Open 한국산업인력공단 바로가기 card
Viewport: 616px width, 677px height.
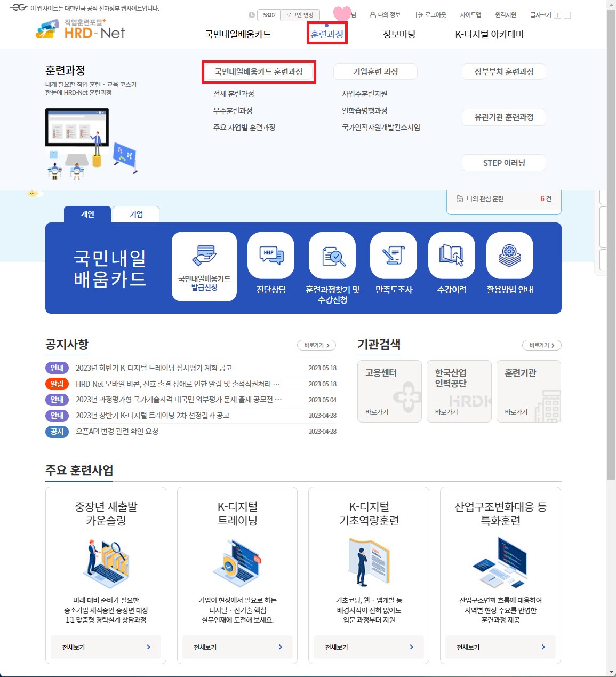click(x=459, y=391)
